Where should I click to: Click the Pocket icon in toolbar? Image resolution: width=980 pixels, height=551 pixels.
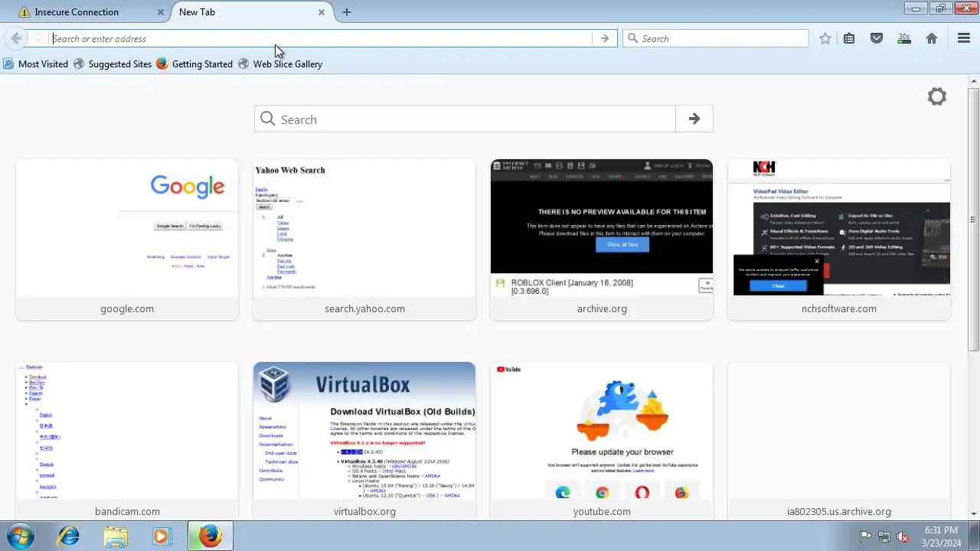point(877,38)
